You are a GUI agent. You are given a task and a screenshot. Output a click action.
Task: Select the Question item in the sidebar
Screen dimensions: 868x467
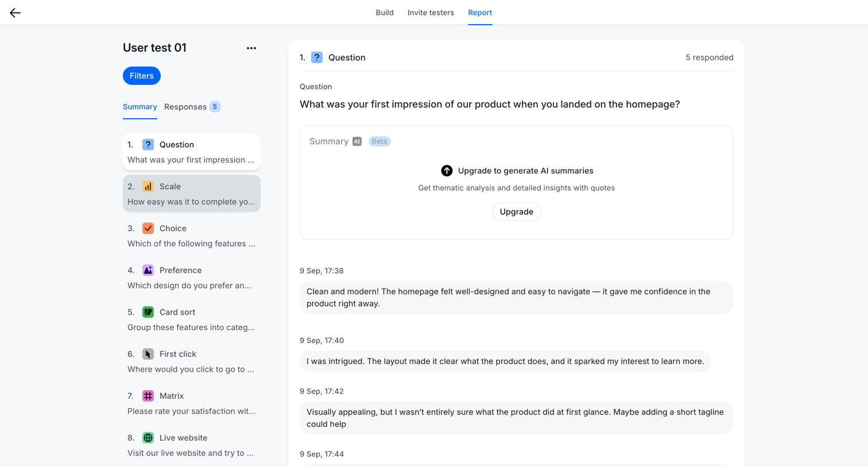tap(192, 152)
